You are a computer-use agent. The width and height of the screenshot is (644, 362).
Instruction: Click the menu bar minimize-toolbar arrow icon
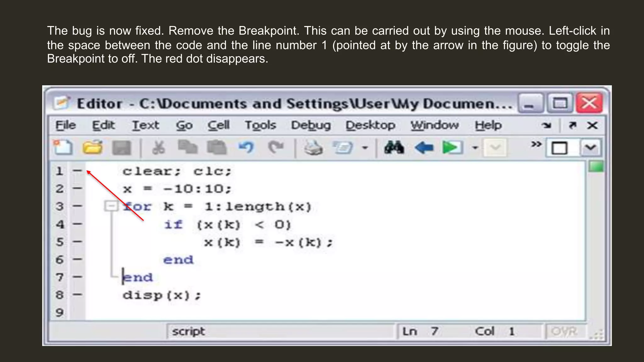click(x=547, y=126)
